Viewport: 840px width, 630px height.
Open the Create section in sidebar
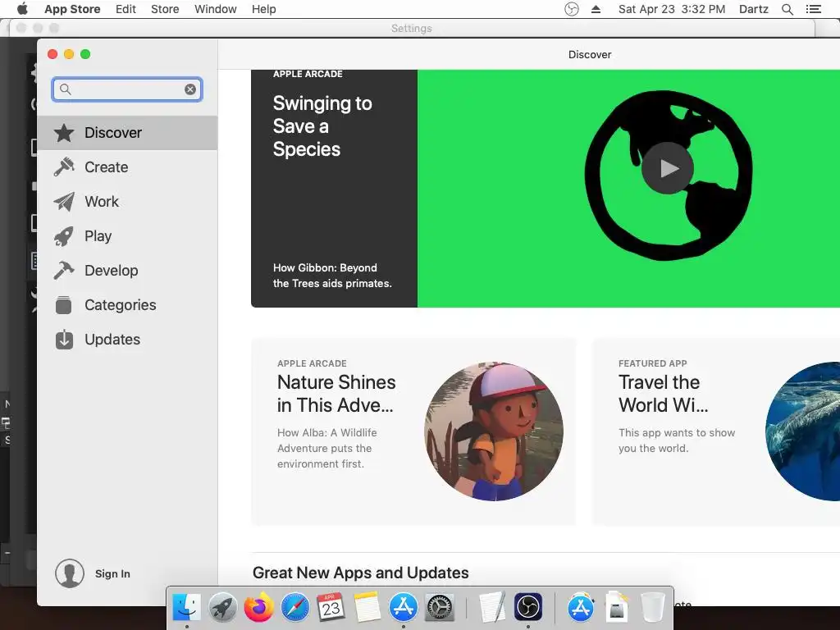pyautogui.click(x=127, y=167)
